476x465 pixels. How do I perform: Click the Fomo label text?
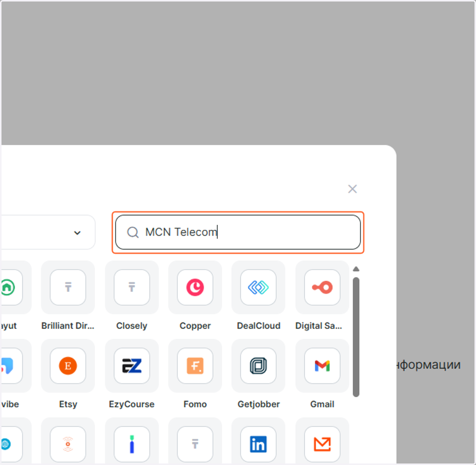tap(195, 404)
